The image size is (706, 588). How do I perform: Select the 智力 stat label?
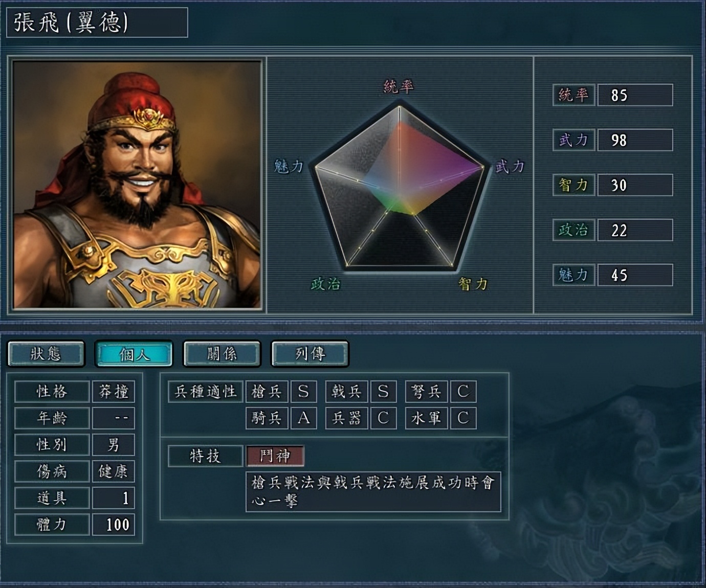573,185
